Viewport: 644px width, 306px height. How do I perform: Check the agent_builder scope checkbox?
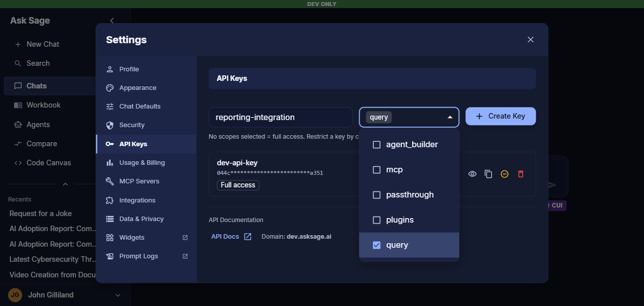click(x=376, y=145)
